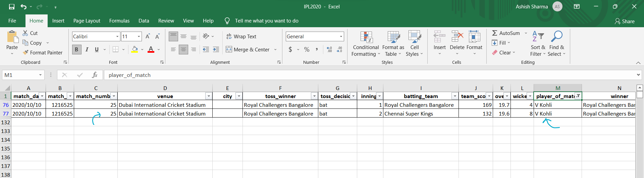Image resolution: width=644 pixels, height=178 pixels.
Task: Click the Decrease Indent icon
Action: [206, 49]
